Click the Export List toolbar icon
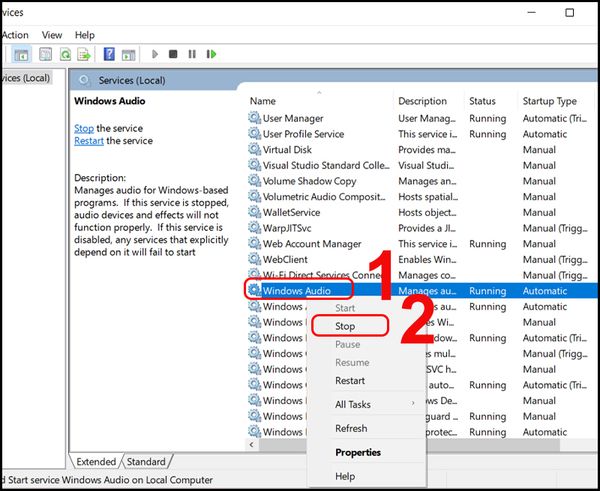 (x=83, y=55)
